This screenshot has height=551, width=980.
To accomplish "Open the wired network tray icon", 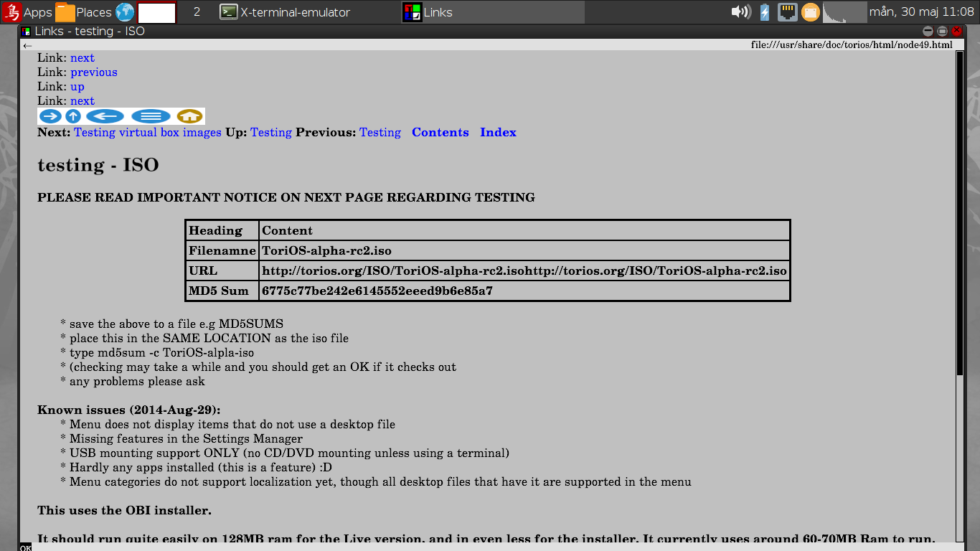I will coord(788,12).
